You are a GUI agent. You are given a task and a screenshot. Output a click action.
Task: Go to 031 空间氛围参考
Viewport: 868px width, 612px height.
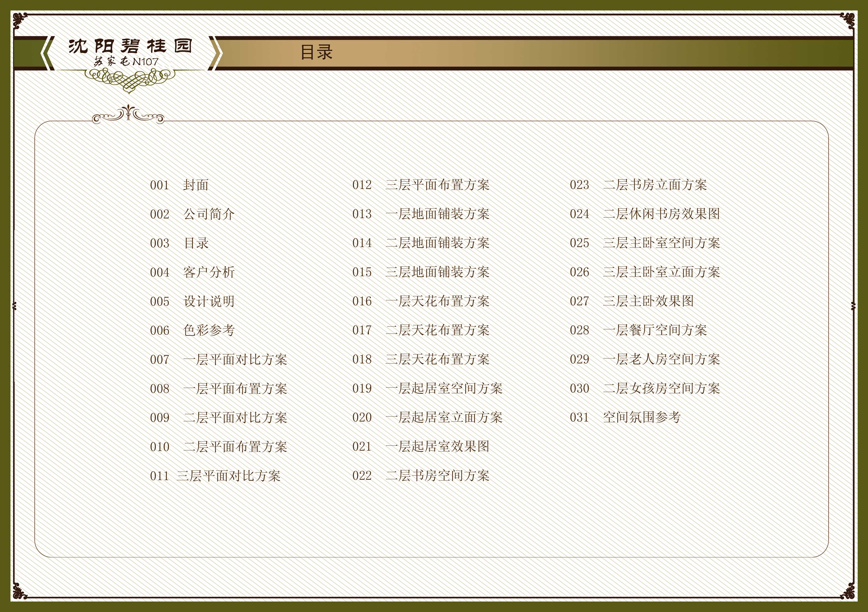[x=642, y=417]
